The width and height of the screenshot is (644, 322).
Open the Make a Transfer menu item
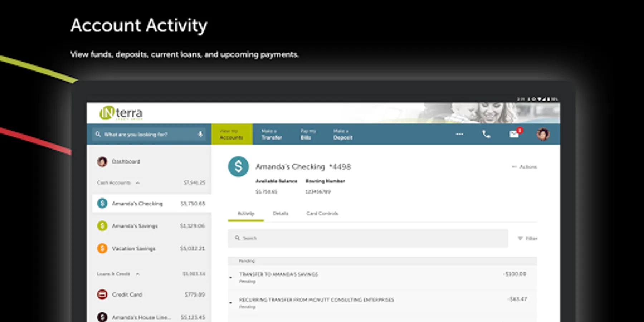[x=272, y=134]
